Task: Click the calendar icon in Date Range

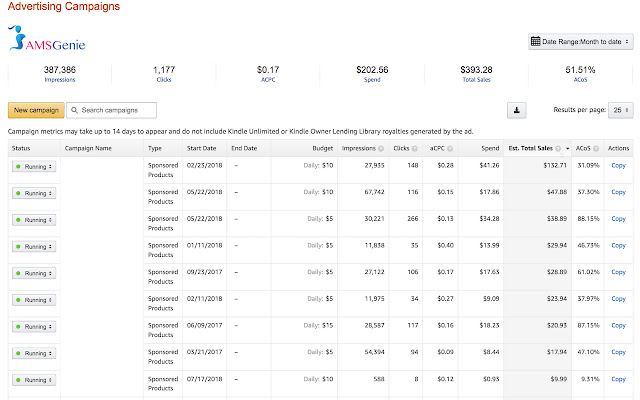Action: pyautogui.click(x=535, y=41)
